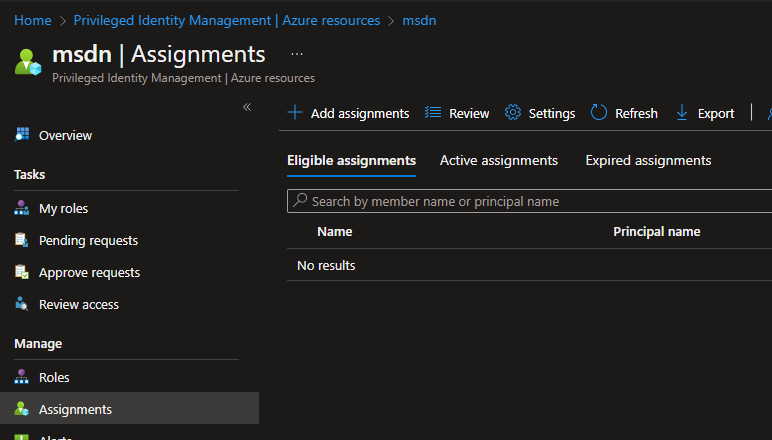Click the Pending requests icon
The width and height of the screenshot is (772, 440).
click(22, 241)
